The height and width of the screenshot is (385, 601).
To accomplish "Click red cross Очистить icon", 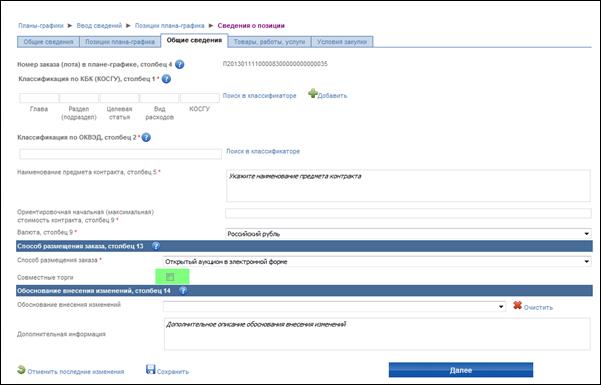I will pyautogui.click(x=517, y=305).
